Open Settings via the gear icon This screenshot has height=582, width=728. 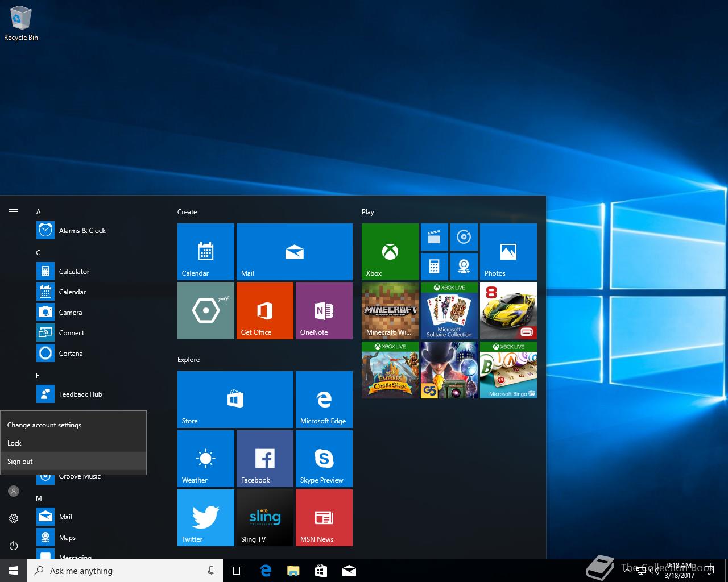tap(14, 518)
